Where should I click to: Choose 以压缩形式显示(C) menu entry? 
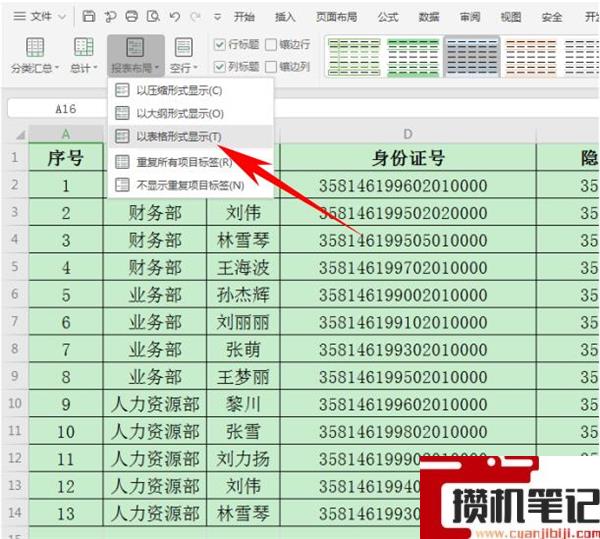pos(191,90)
